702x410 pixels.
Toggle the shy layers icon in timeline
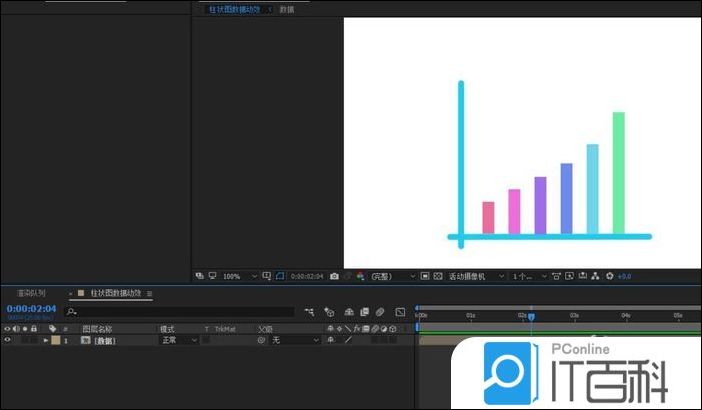[x=348, y=312]
